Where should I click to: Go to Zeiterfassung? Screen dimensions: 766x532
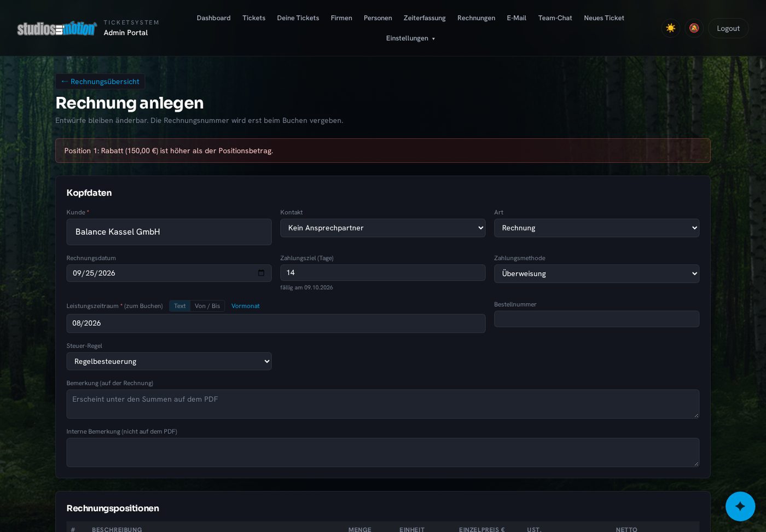425,18
